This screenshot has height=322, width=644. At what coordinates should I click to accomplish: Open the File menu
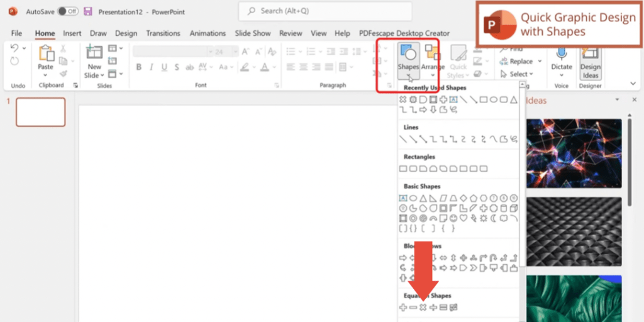coord(16,33)
